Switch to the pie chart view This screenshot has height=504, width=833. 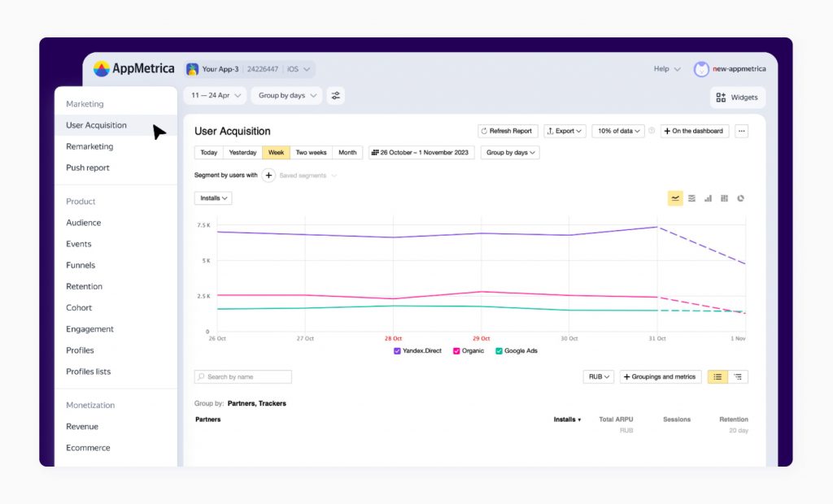tap(740, 198)
